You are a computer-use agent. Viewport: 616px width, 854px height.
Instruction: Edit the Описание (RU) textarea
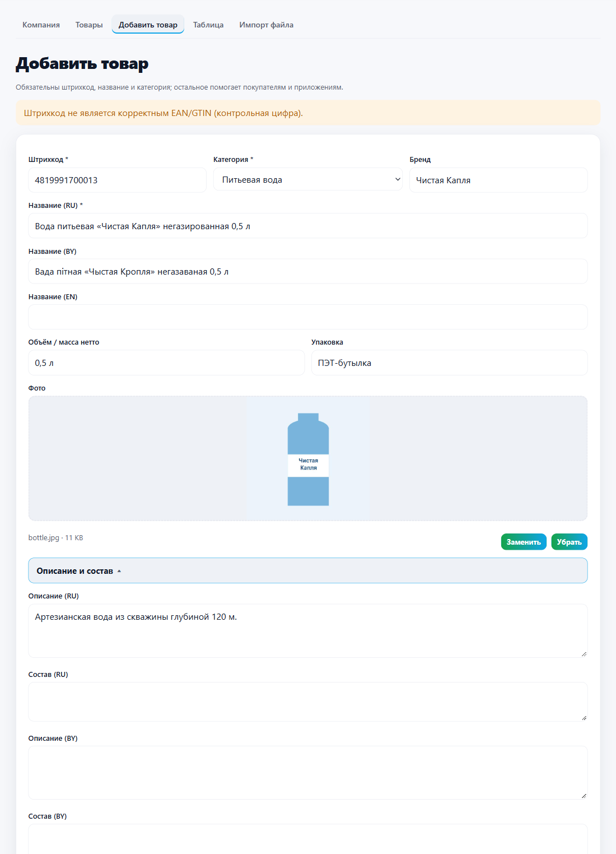pos(308,630)
